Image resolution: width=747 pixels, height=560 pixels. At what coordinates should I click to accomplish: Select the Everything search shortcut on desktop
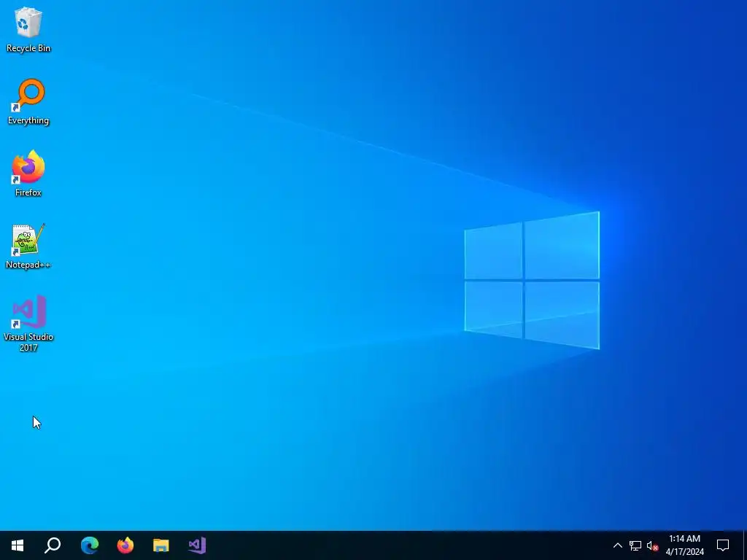pyautogui.click(x=28, y=102)
